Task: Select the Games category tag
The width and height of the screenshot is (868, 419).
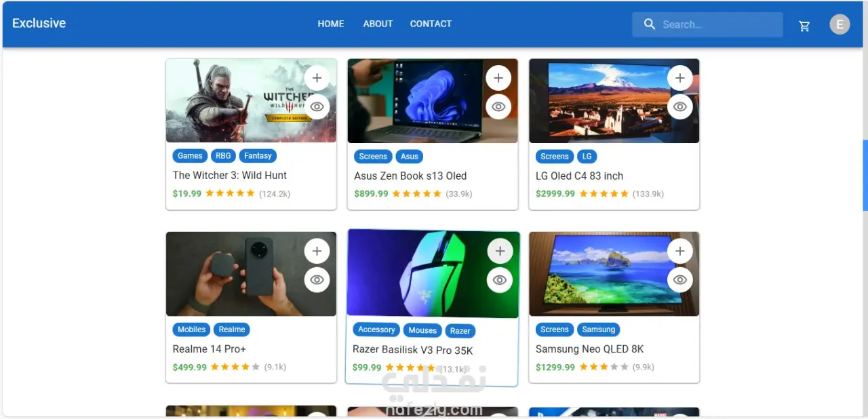Action: [189, 155]
